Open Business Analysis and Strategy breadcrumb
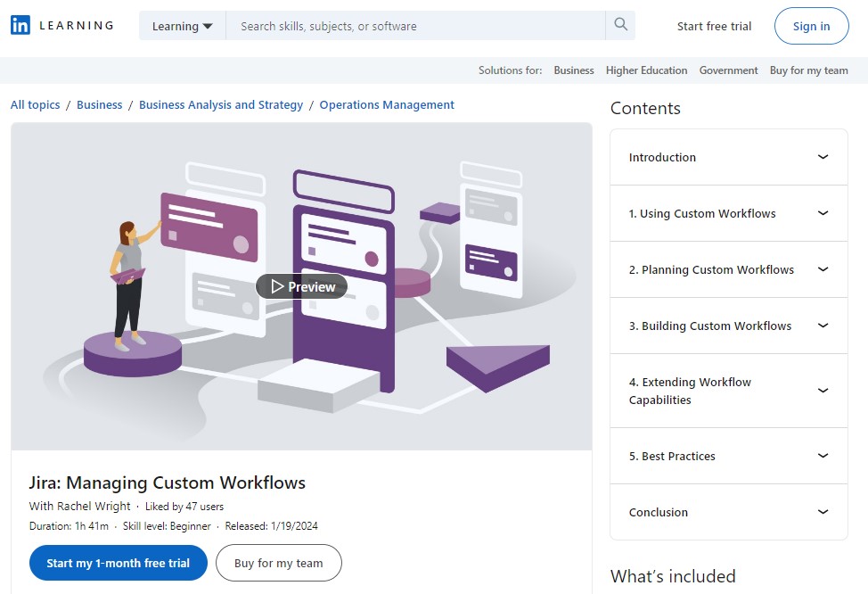This screenshot has width=868, height=594. pyautogui.click(x=221, y=104)
